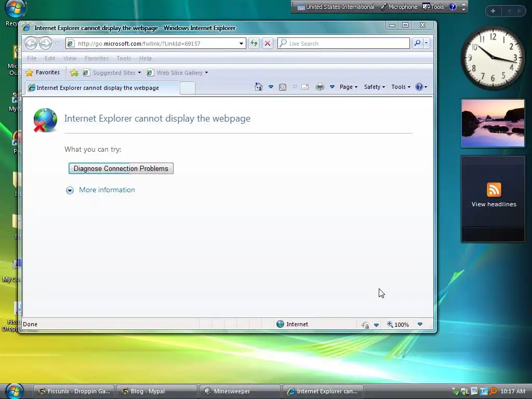The height and width of the screenshot is (399, 532).
Task: Click the language bar Tools button
Action: tap(433, 7)
